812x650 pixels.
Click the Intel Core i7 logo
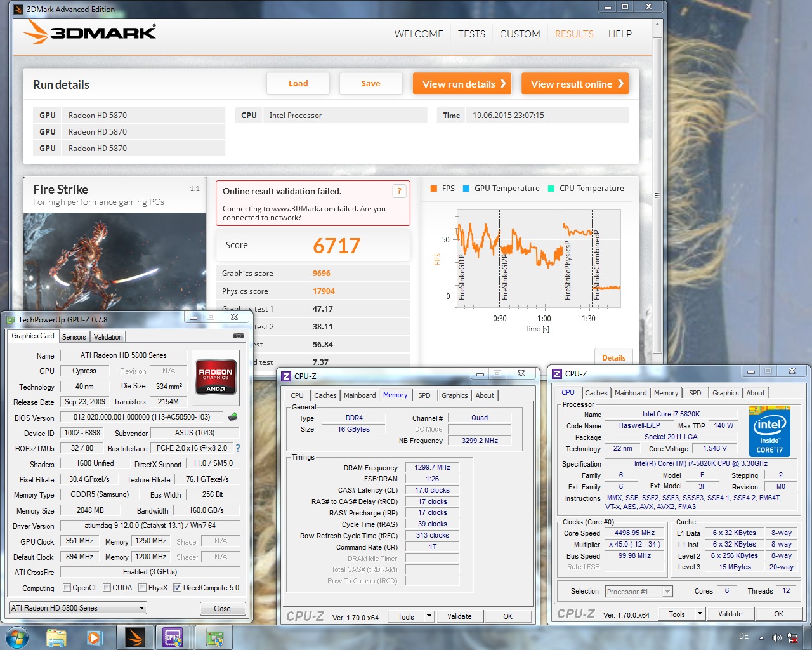pyautogui.click(x=770, y=431)
